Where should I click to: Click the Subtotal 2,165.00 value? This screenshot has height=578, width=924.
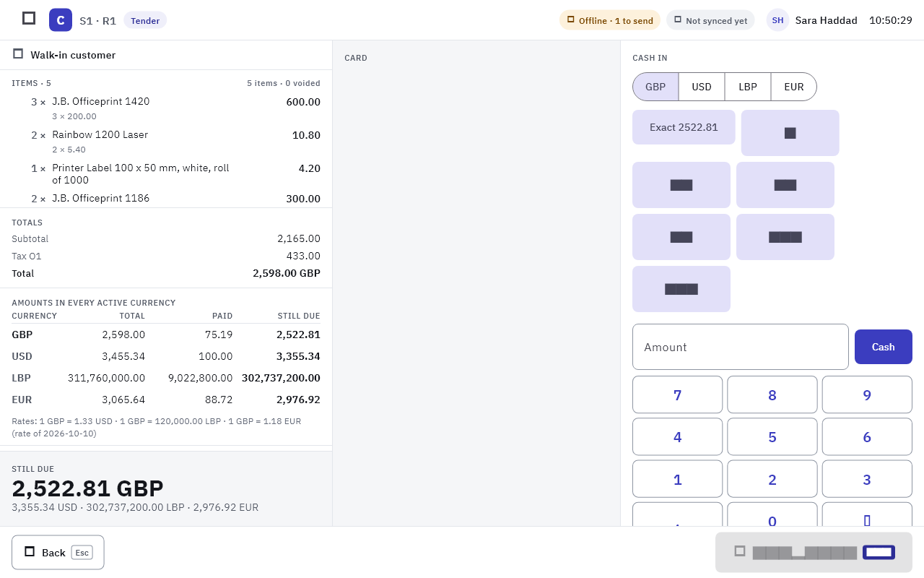(x=299, y=238)
